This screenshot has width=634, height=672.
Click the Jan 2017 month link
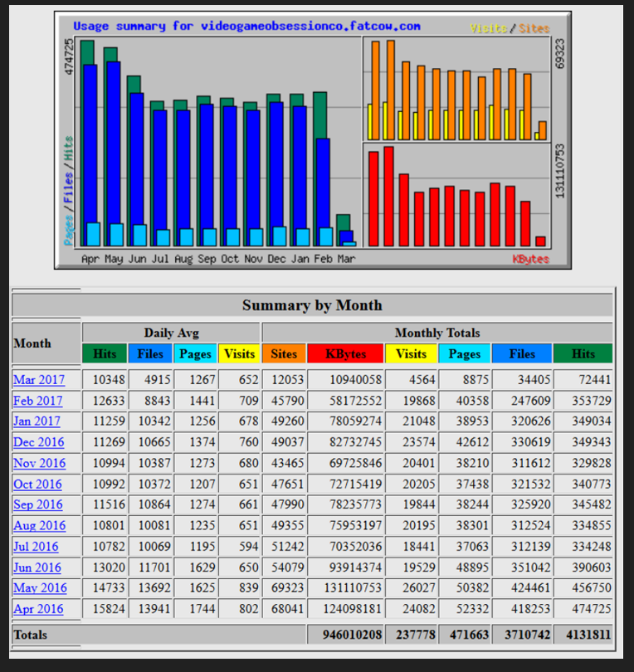pos(37,421)
